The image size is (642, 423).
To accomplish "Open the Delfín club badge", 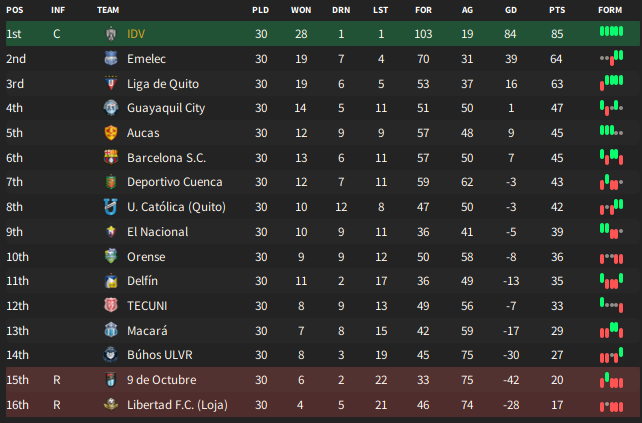I will 111,281.
